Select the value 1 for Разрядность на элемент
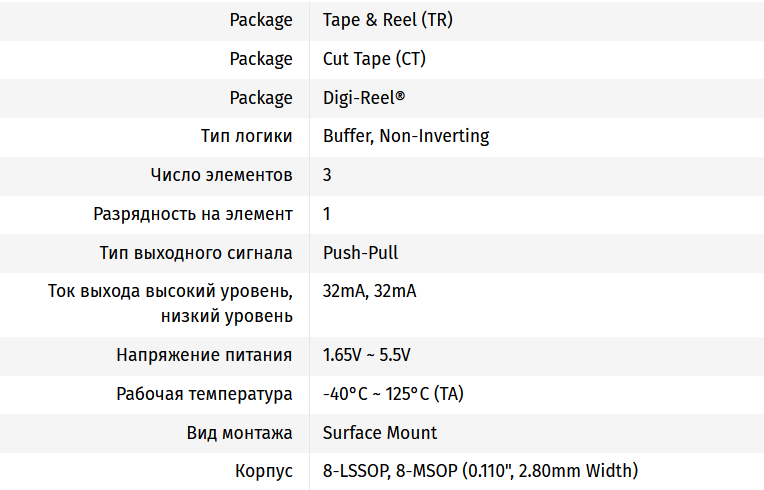Image resolution: width=764 pixels, height=490 pixels. click(327, 214)
